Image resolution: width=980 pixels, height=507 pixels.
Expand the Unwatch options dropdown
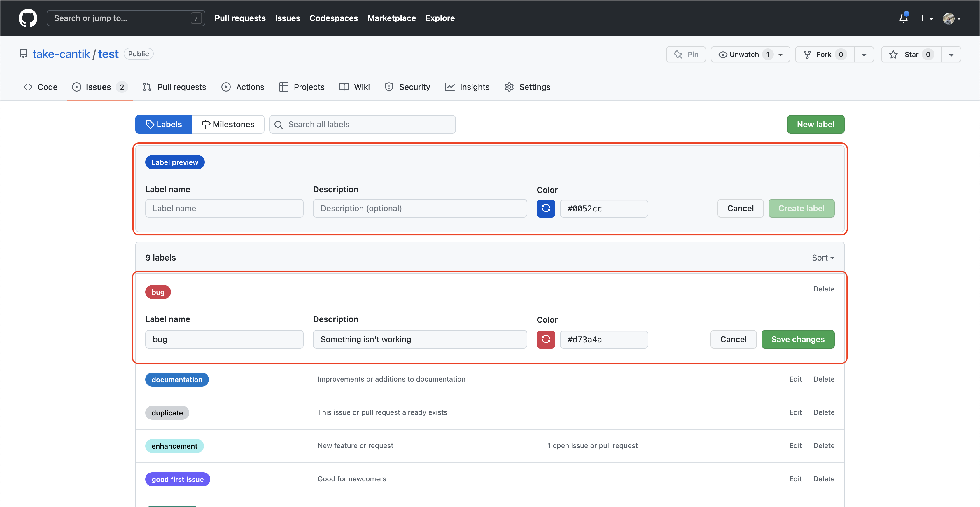(781, 54)
